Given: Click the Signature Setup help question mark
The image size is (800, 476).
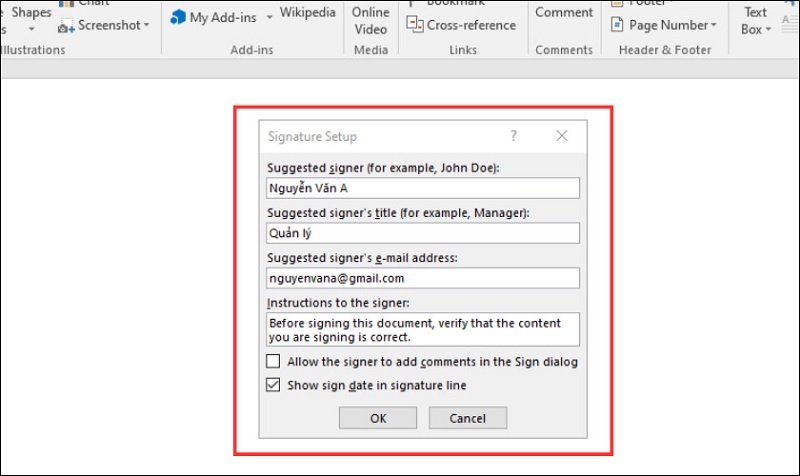Looking at the screenshot, I should (514, 136).
